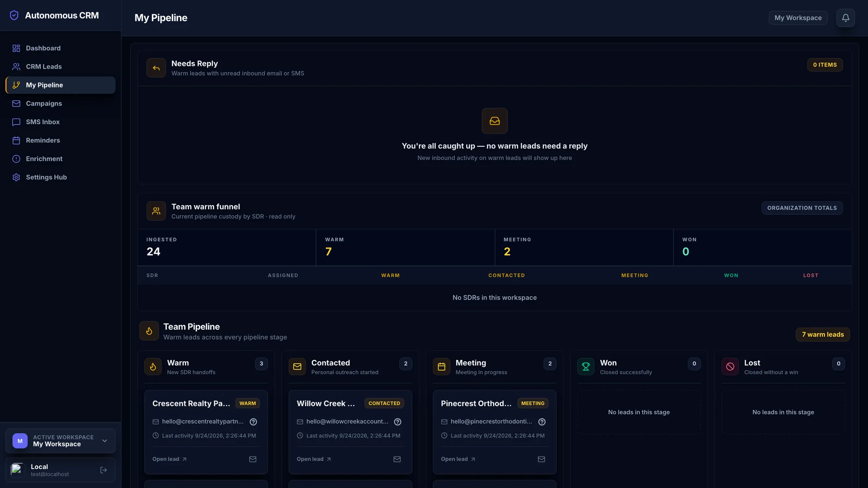Click the No SDRs in this workspace message
Image resolution: width=868 pixels, height=488 pixels.
[x=495, y=298]
